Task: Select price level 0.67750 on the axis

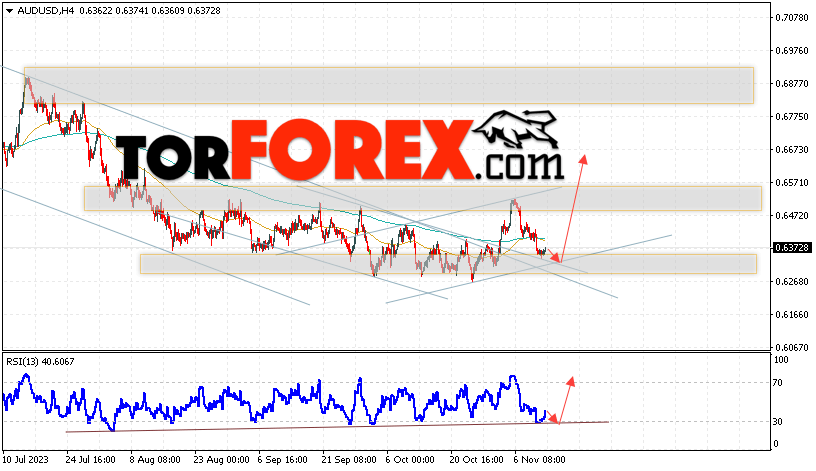Action: click(x=792, y=117)
